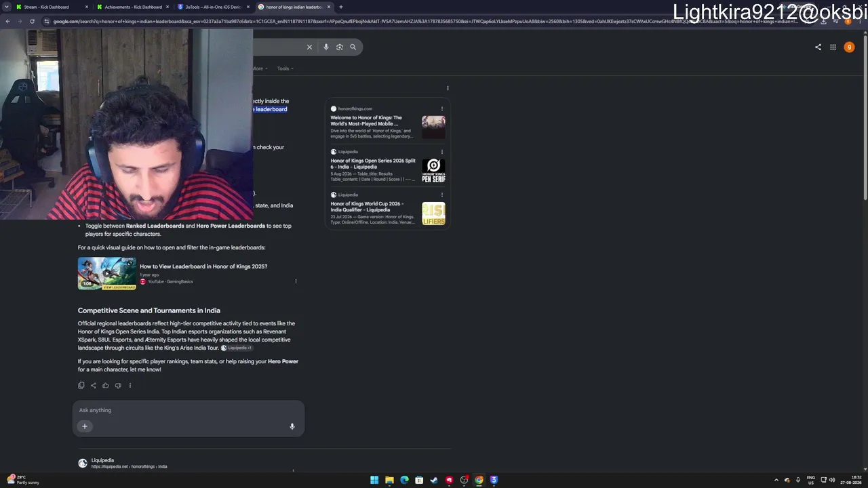Click the browser address bar URL
The width and height of the screenshot is (868, 488).
click(x=426, y=21)
